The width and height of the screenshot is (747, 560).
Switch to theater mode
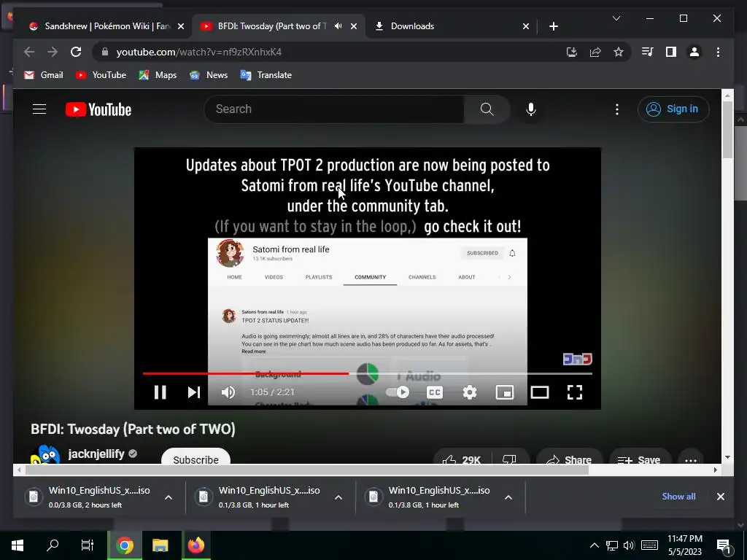click(x=540, y=392)
